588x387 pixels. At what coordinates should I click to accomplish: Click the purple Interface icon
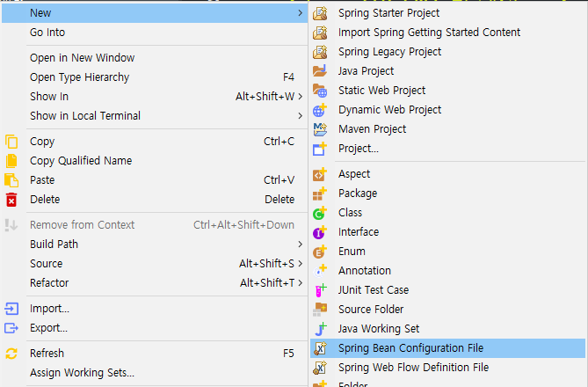click(x=320, y=232)
